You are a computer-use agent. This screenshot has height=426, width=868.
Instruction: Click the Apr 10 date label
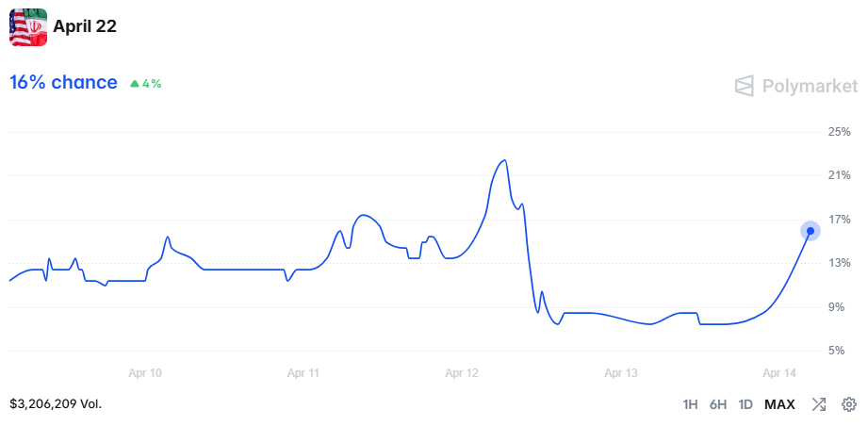coord(145,373)
